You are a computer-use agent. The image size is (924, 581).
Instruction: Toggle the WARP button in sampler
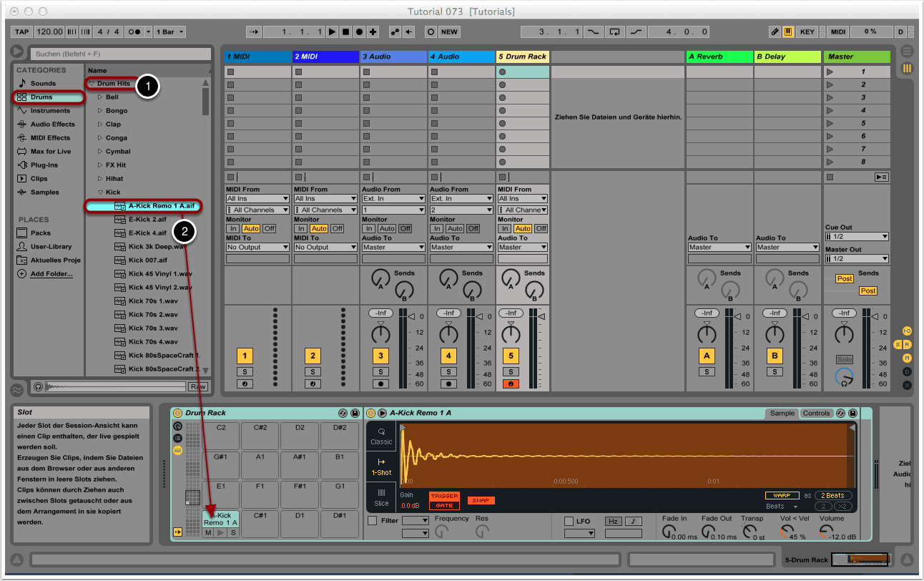coord(782,495)
